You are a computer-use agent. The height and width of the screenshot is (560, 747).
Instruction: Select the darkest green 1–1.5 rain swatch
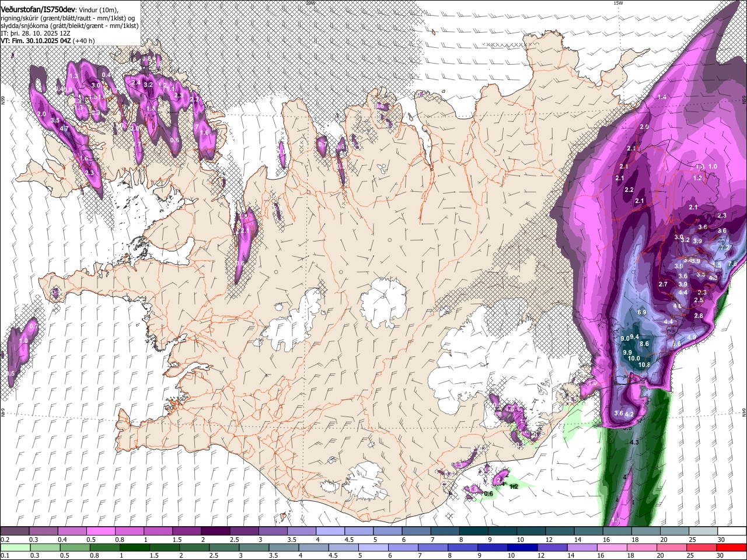click(134, 548)
